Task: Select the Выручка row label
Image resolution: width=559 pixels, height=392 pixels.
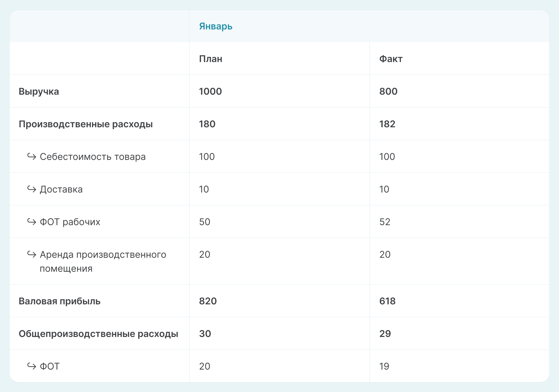Action: point(39,91)
